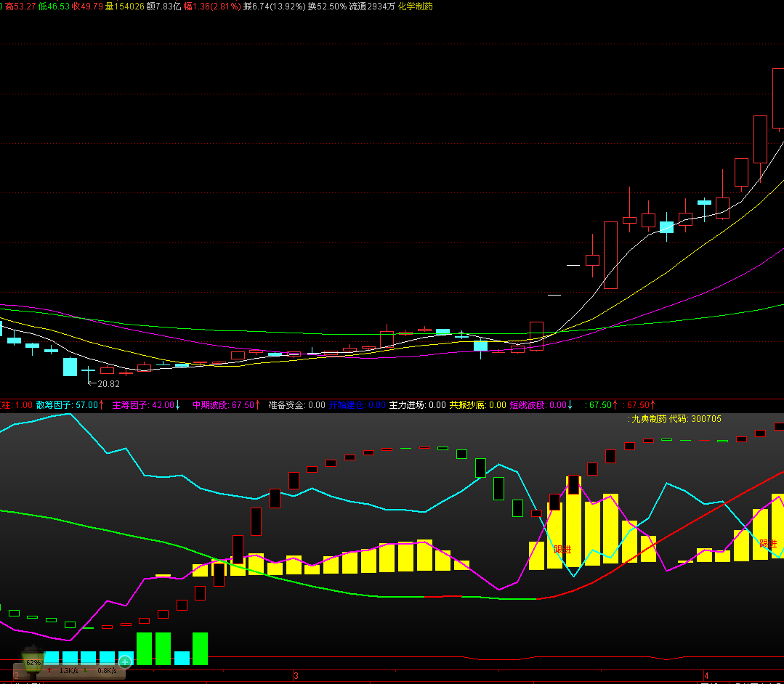Click the green download speed arrow
Viewport: 784px width, 684px height.
(x=85, y=670)
